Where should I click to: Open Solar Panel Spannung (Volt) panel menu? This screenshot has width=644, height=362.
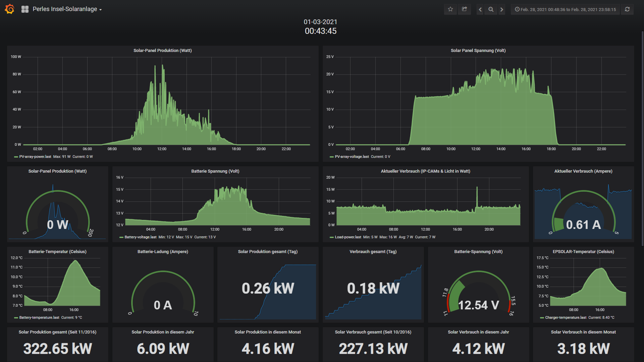[478, 51]
